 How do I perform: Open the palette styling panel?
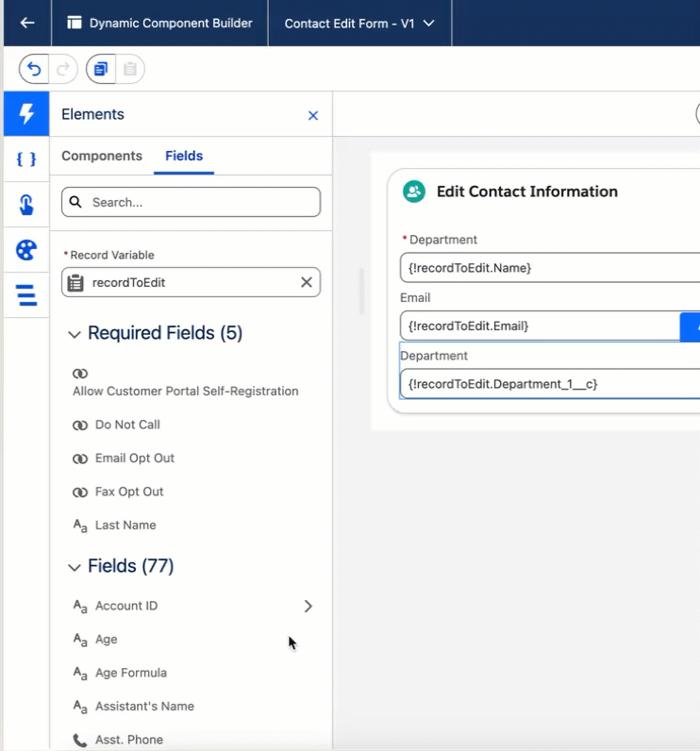point(26,250)
